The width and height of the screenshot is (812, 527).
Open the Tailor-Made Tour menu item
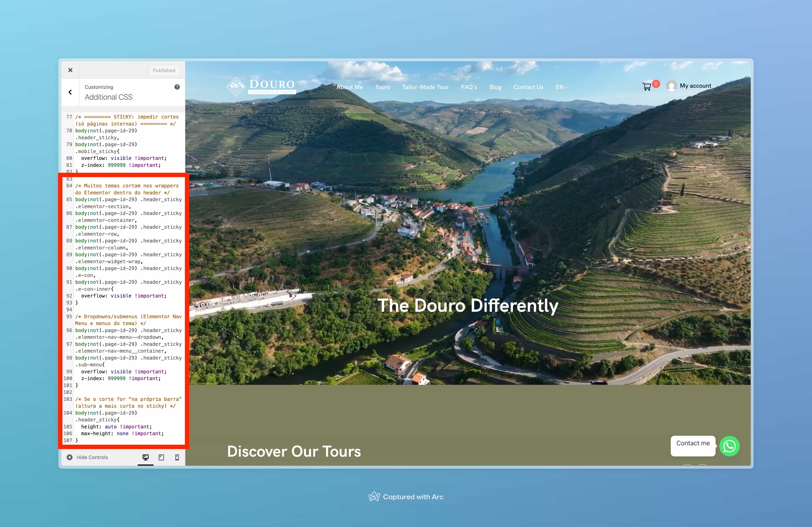(x=425, y=87)
